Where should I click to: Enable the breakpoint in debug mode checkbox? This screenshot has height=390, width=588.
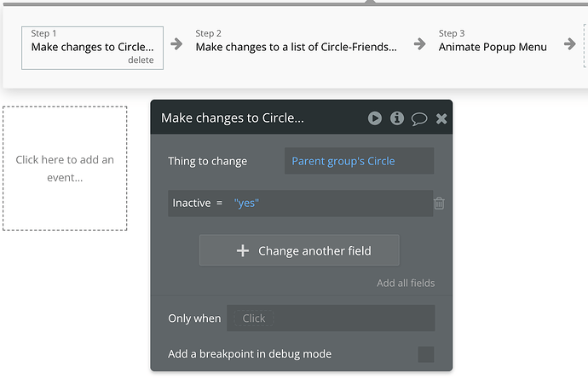(x=425, y=354)
